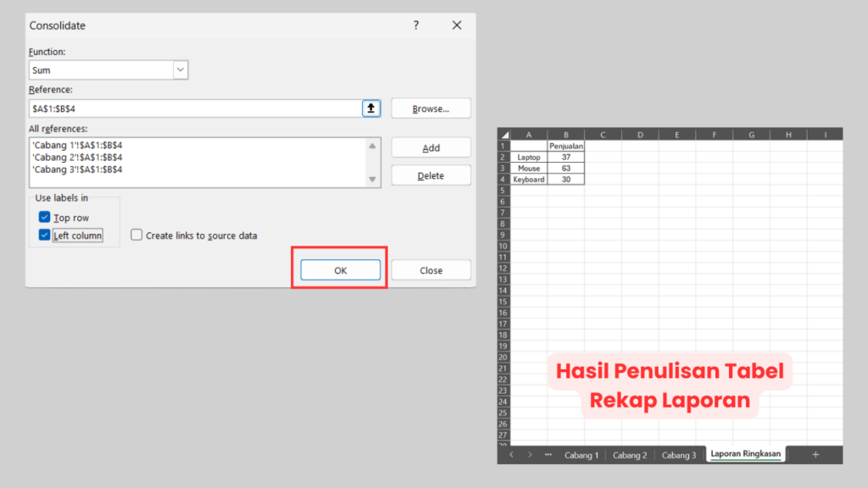Click Browse to locate another workbook
Screen dimensions: 868x488
click(431, 108)
